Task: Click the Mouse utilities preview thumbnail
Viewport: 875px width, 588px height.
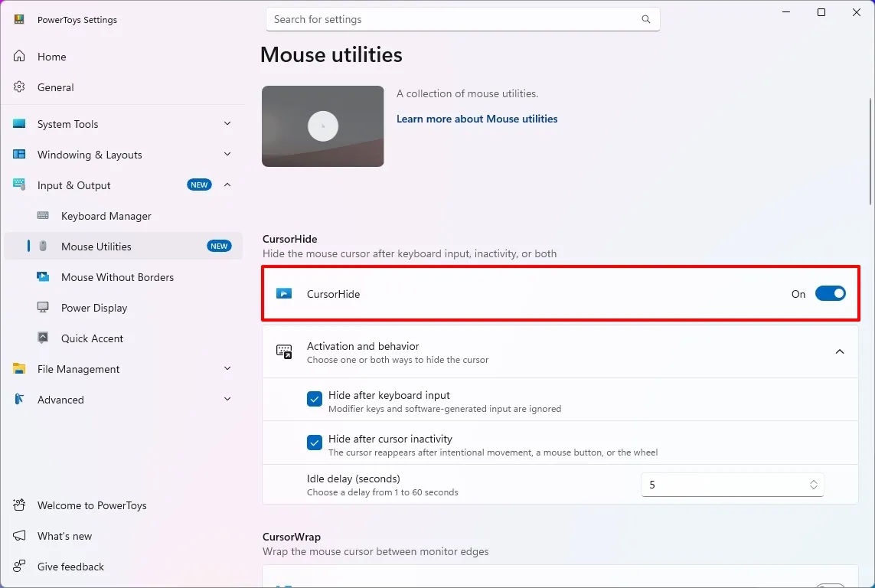Action: coord(322,126)
